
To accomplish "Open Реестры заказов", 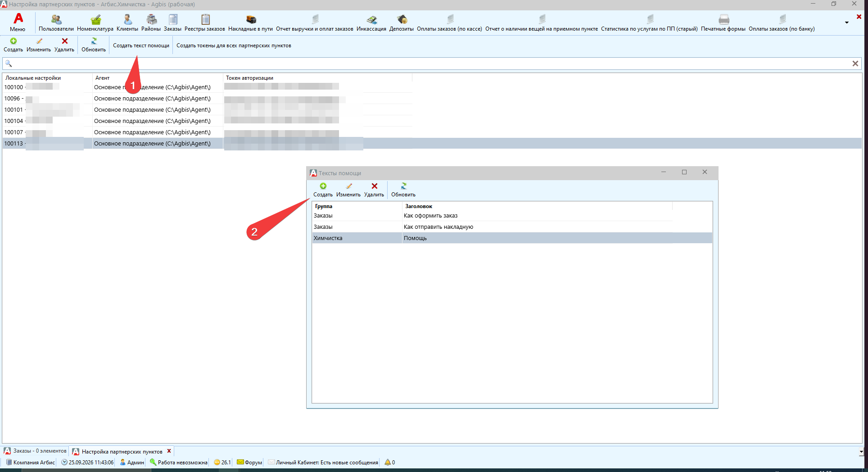I will (x=205, y=22).
